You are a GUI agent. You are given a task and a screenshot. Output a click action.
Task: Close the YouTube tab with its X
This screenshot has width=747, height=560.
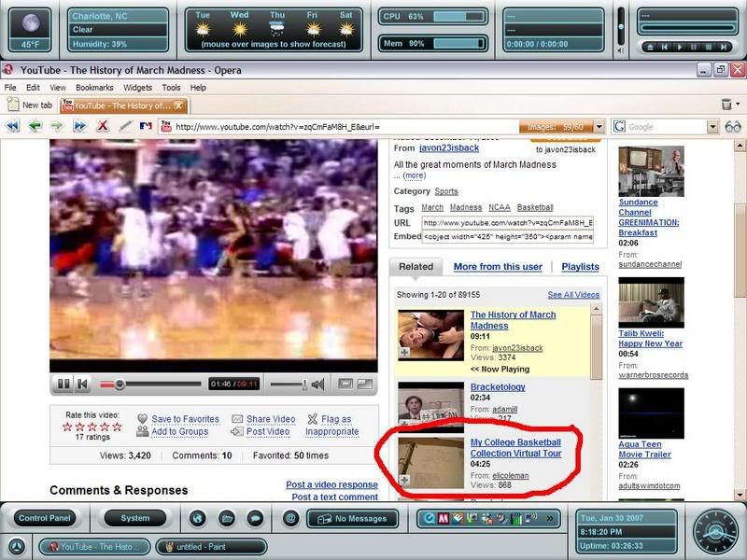[178, 105]
